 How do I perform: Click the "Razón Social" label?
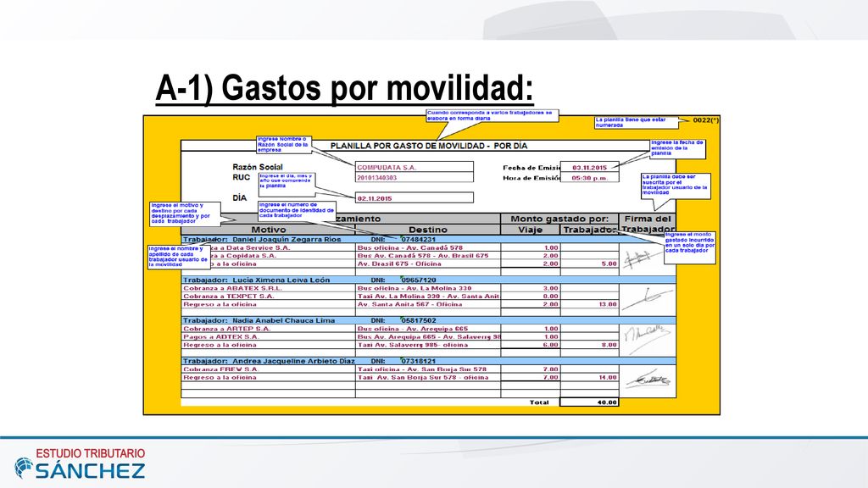pos(258,167)
